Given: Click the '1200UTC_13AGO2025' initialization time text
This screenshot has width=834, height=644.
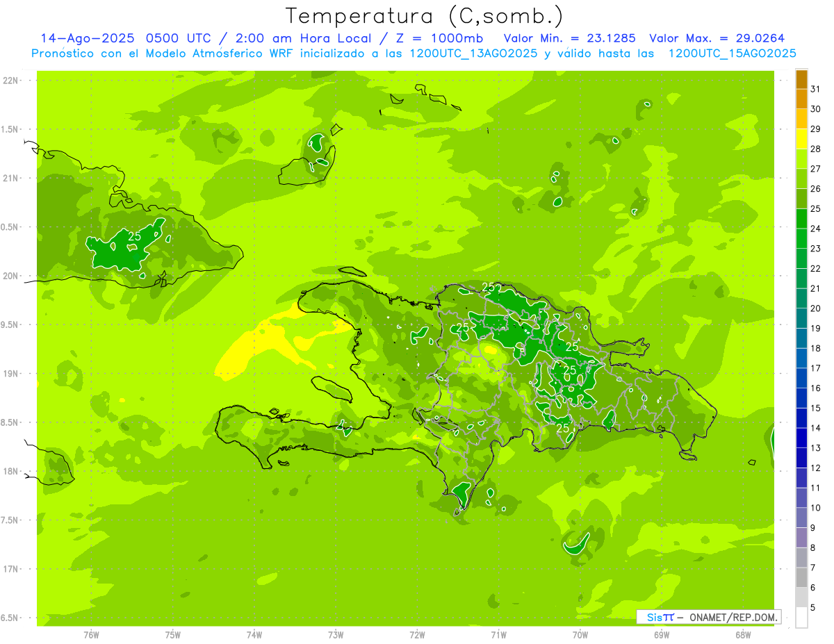Looking at the screenshot, I should coord(473,53).
